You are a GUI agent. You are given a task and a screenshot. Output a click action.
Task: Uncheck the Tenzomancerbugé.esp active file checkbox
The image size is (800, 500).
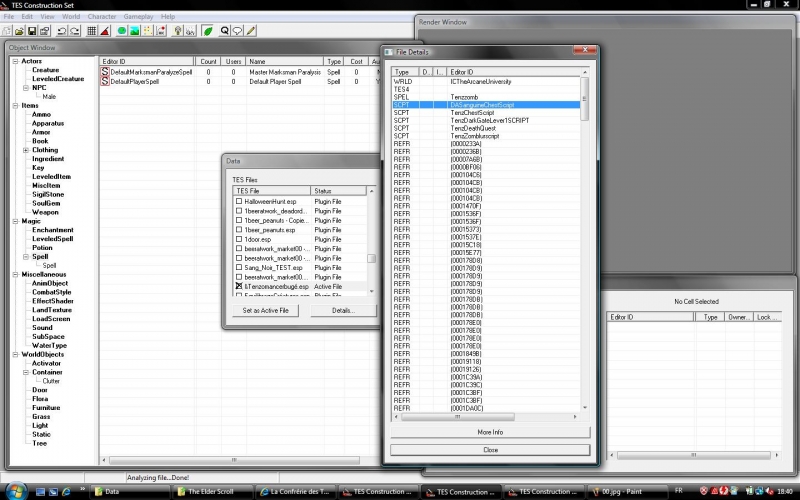point(239,286)
